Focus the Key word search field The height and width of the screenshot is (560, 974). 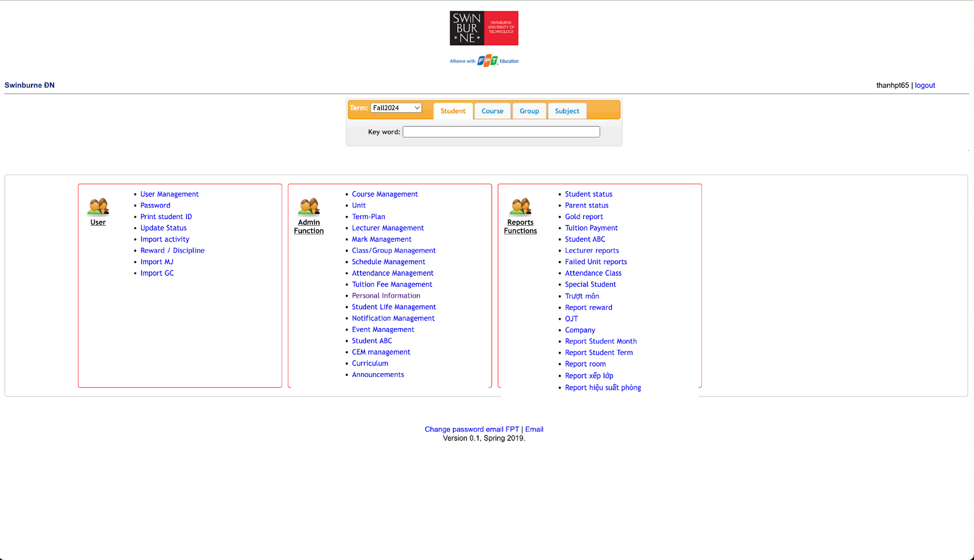point(501,131)
